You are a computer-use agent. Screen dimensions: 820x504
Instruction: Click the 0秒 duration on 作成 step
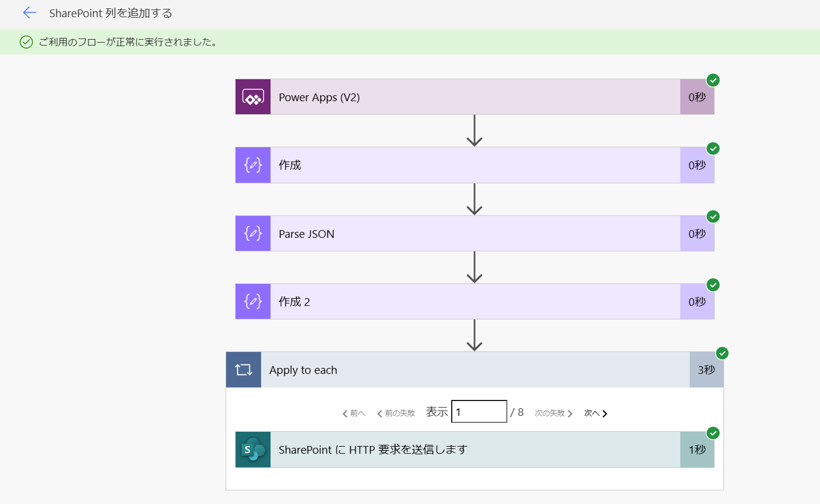pos(697,165)
